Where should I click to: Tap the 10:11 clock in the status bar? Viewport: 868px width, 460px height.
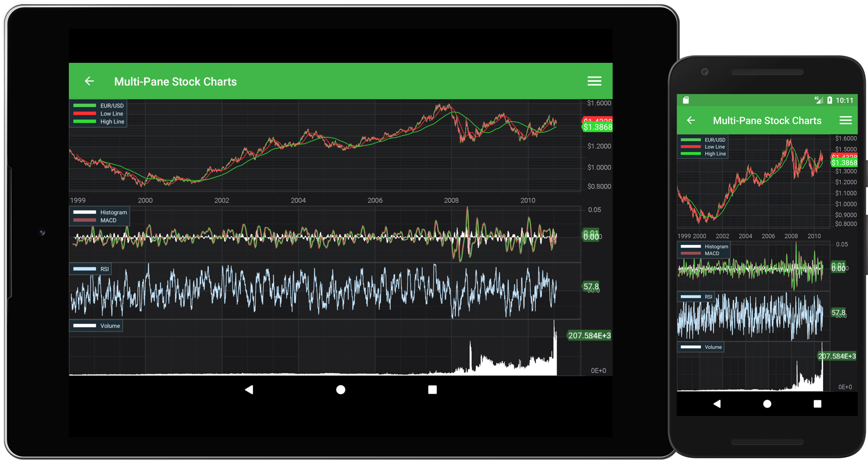[x=844, y=99]
